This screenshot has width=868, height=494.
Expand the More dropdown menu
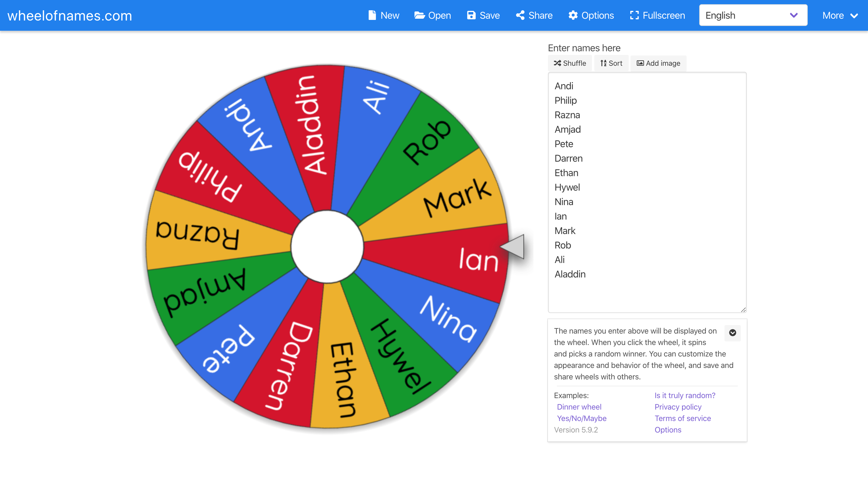[x=840, y=15]
